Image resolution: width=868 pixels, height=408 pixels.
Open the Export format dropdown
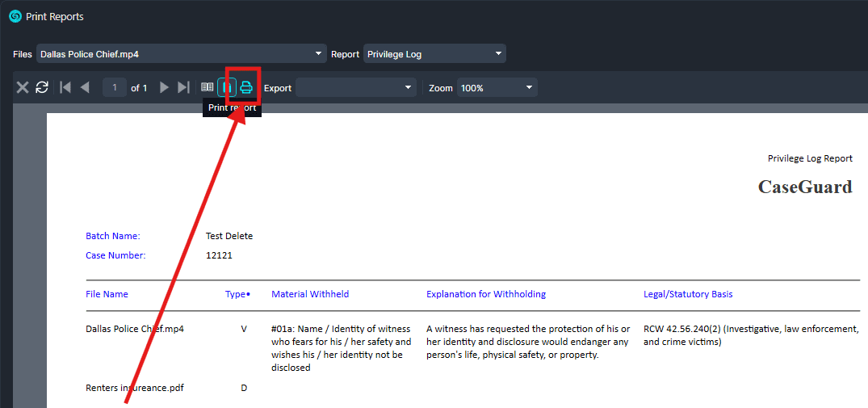[x=355, y=87]
